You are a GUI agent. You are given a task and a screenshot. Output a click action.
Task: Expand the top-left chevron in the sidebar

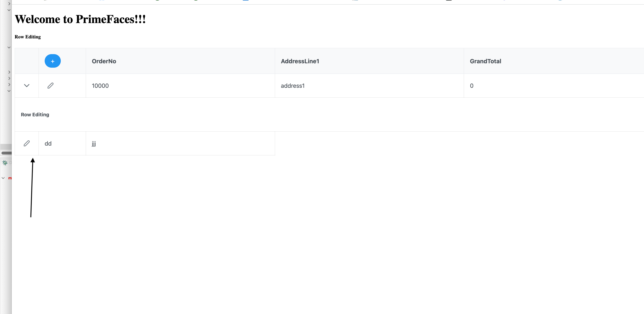(9, 4)
